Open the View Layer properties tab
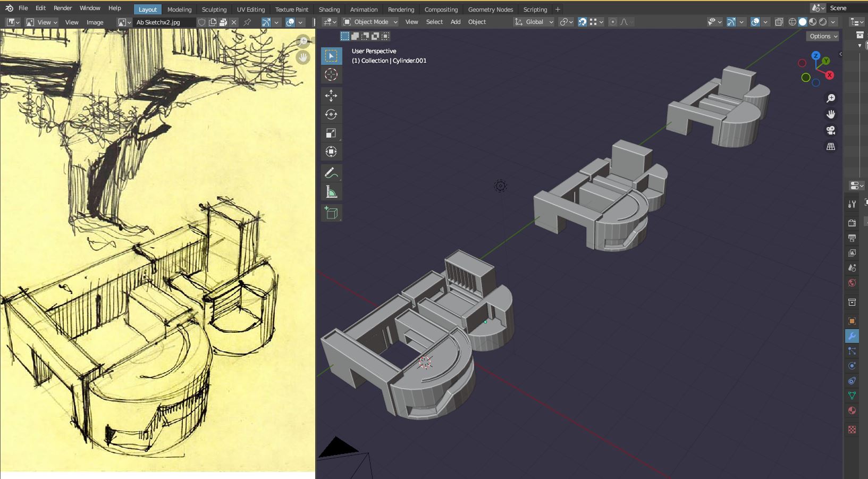Viewport: 868px width, 479px height. (x=852, y=253)
